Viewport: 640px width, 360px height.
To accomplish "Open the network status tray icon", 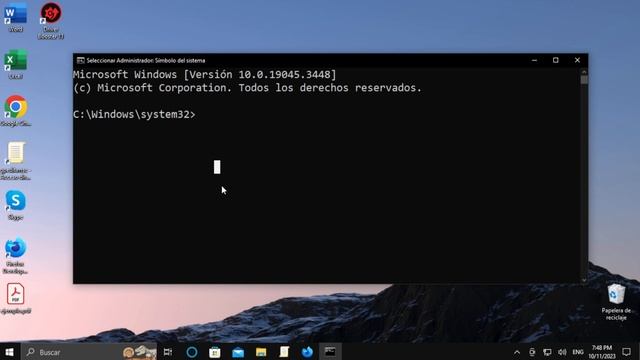I will click(x=547, y=352).
